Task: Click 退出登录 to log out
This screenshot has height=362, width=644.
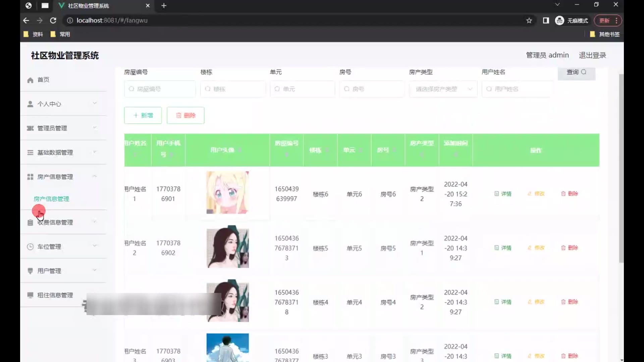Action: coord(592,55)
